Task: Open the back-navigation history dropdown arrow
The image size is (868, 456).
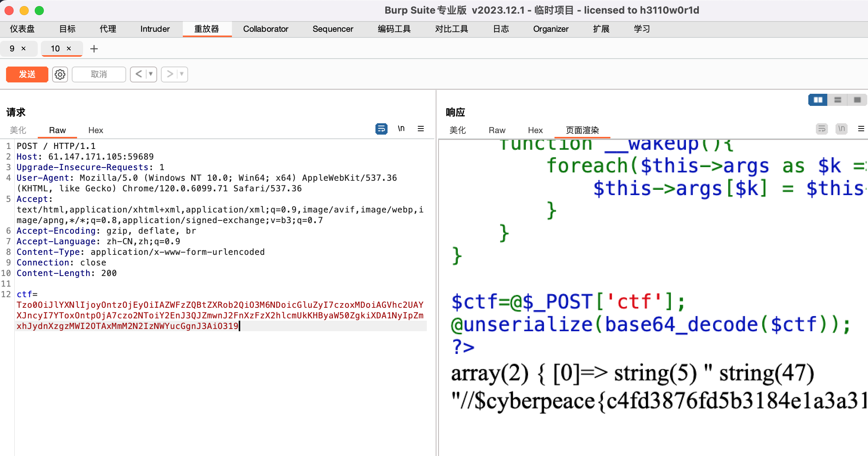Action: 150,74
